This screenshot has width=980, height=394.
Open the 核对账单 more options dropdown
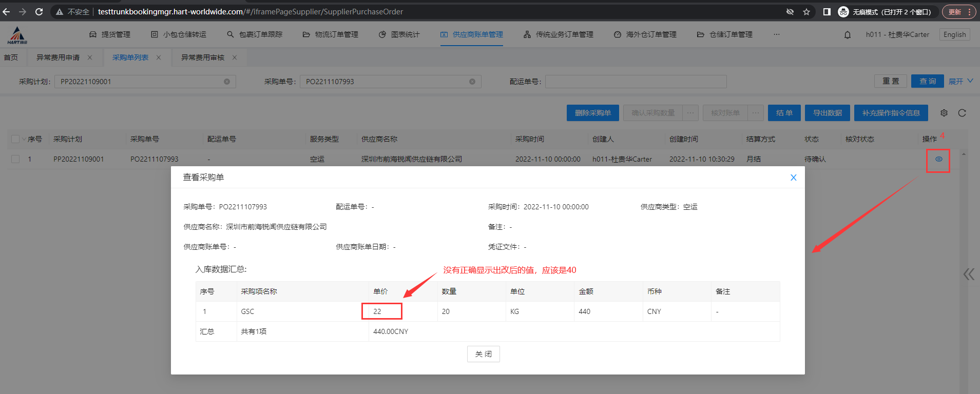coord(755,113)
